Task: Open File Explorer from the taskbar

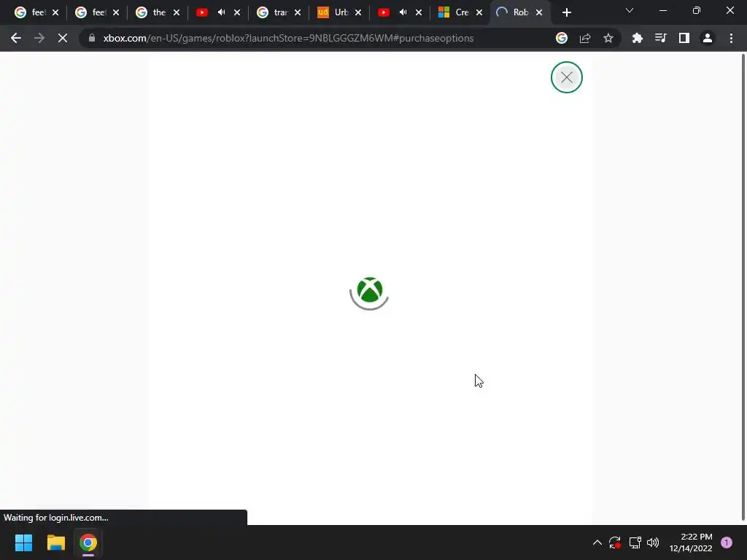Action: [55, 542]
